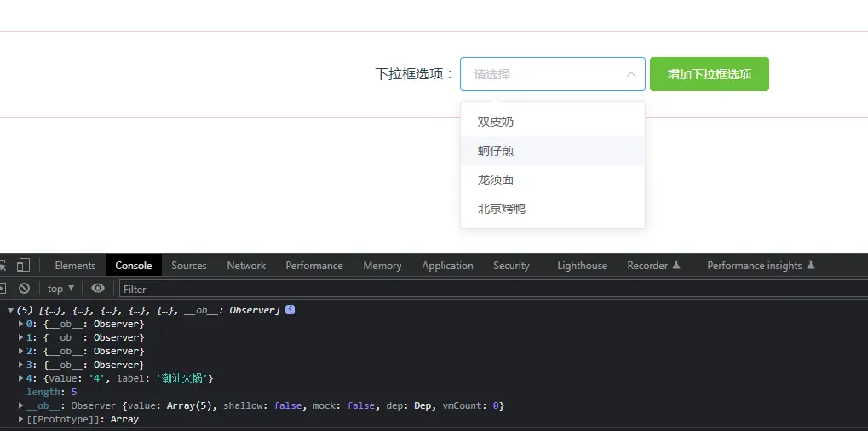
Task: Click the green 增加下拉框选项 button
Action: [x=709, y=74]
